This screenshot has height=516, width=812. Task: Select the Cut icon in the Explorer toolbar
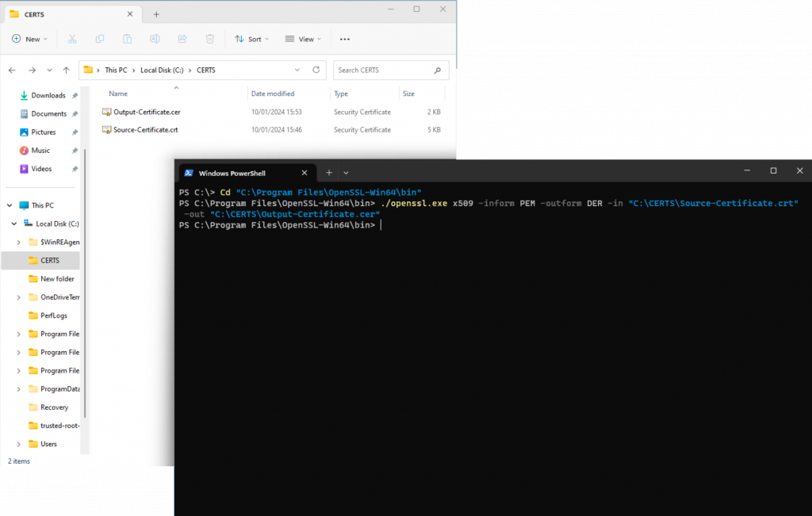[x=71, y=39]
